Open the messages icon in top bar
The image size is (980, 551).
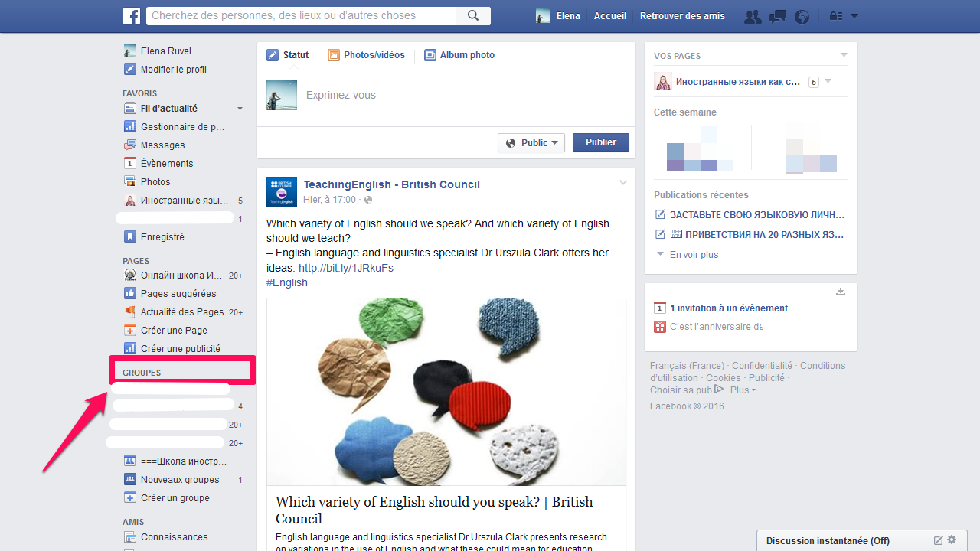point(777,16)
